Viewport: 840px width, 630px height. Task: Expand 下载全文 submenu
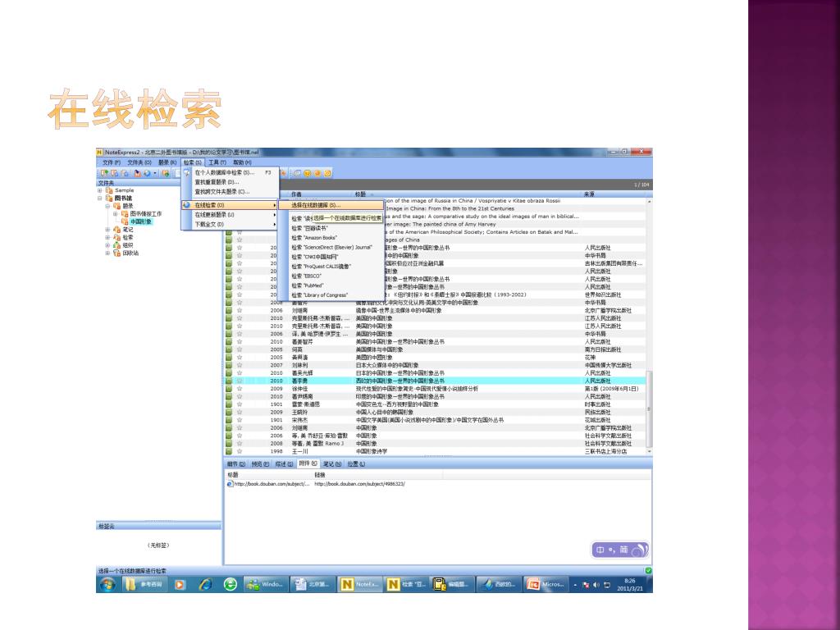[x=230, y=225]
